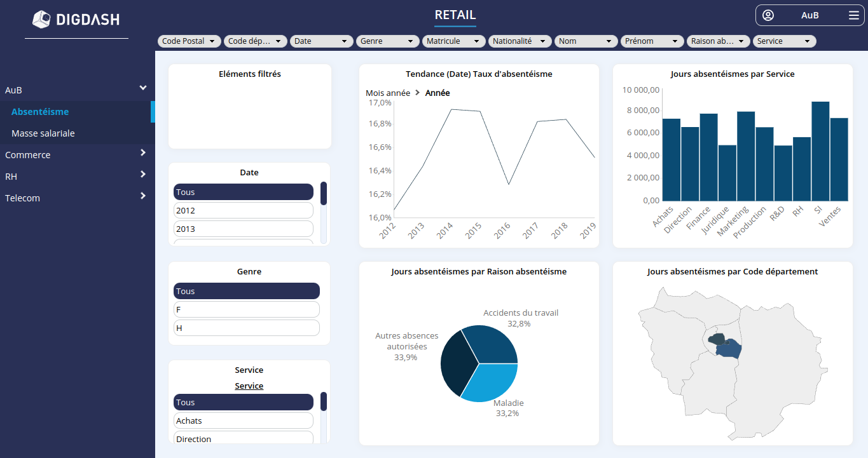This screenshot has height=458, width=868.
Task: Select 'F' in the Genre filter
Action: click(x=246, y=309)
